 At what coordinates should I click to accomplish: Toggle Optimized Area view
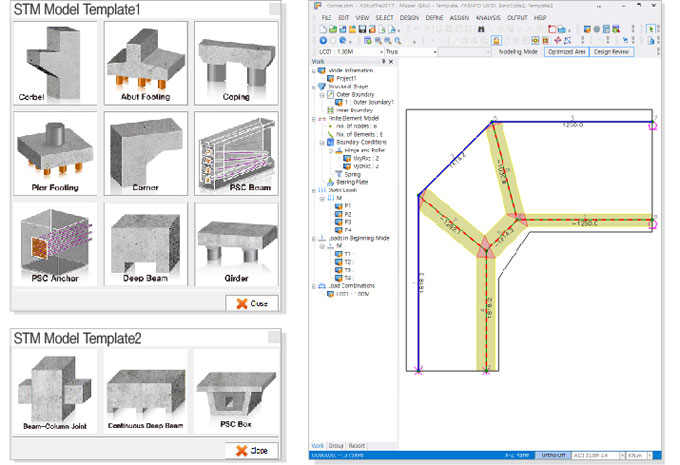click(566, 51)
